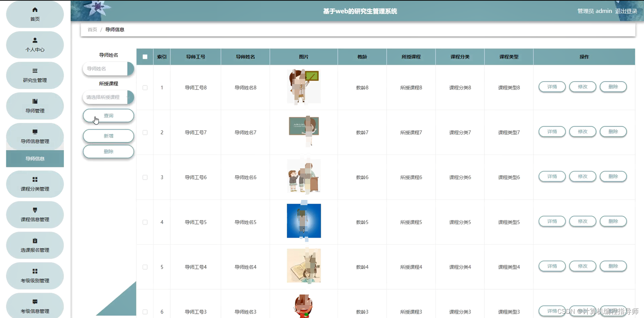
Task: Click the grid icon for 考级级别管理
Action: point(35,271)
